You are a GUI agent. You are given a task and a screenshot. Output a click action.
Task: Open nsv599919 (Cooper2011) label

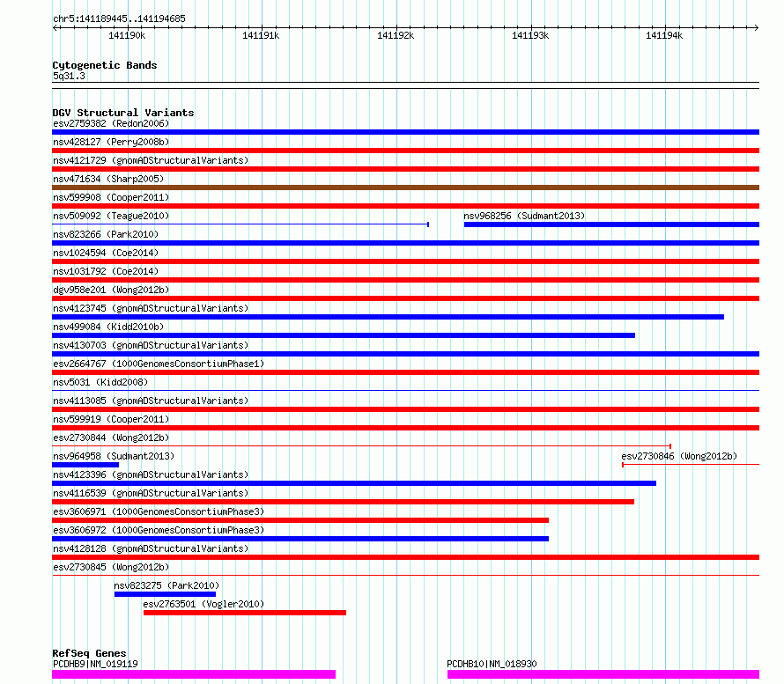click(x=111, y=419)
